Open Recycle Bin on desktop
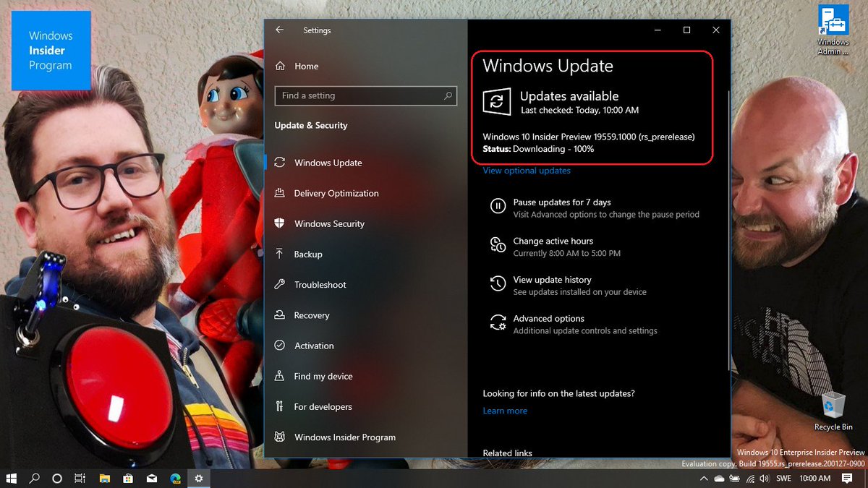The width and height of the screenshot is (868, 488). pyautogui.click(x=833, y=411)
